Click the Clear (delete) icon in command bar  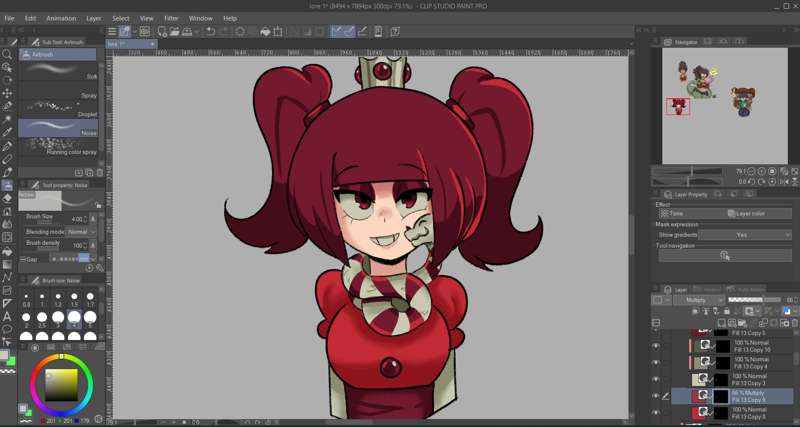(x=240, y=32)
